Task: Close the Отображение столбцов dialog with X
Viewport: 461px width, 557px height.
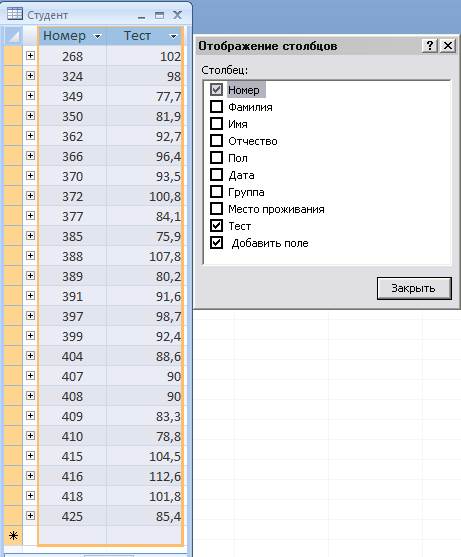Action: [x=448, y=45]
